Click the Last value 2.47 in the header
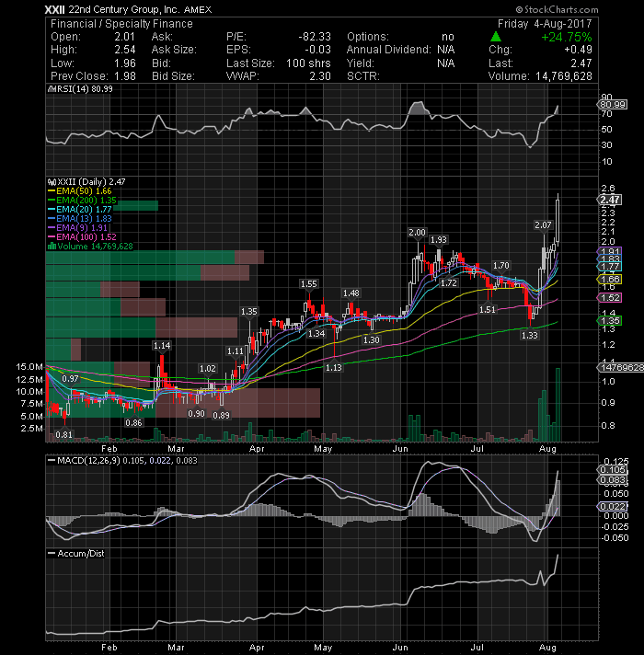The image size is (644, 655). [581, 63]
